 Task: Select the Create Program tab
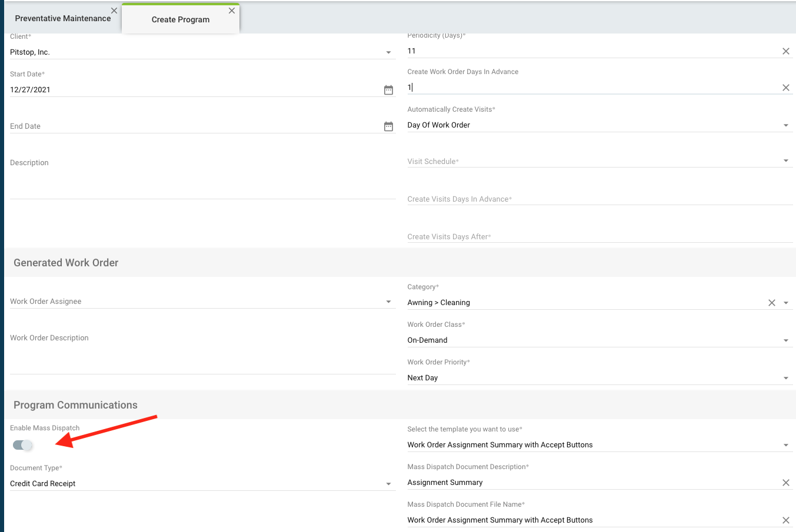point(180,19)
